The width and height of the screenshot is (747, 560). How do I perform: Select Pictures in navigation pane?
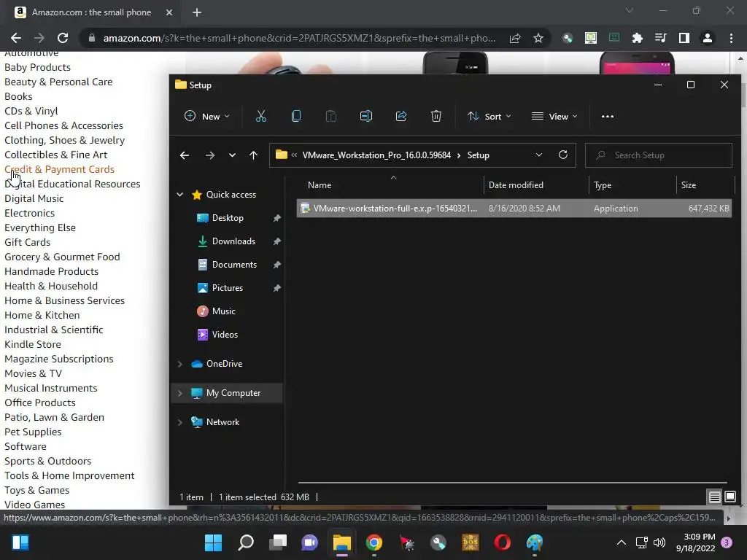pyautogui.click(x=228, y=287)
